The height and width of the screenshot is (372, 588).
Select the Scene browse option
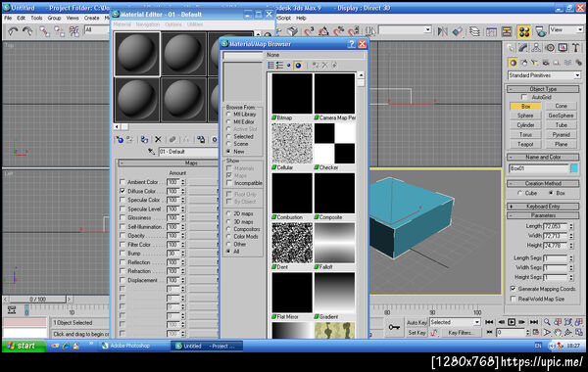228,144
